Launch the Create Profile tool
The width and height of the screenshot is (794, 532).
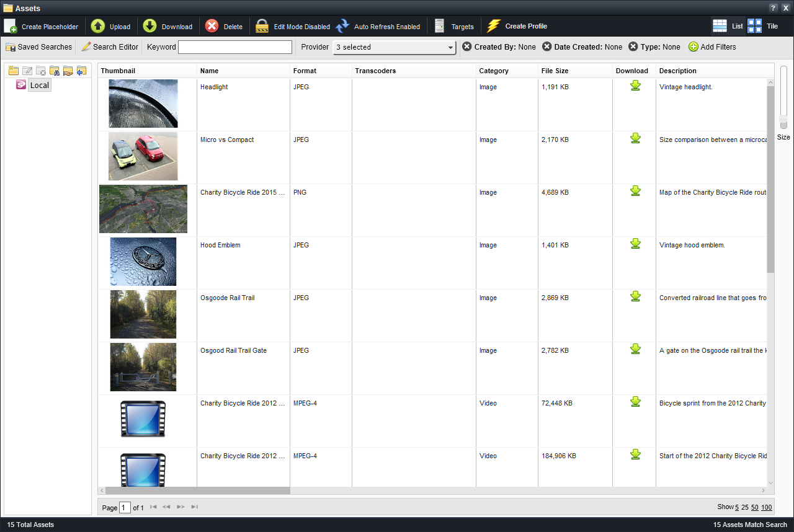(517, 26)
